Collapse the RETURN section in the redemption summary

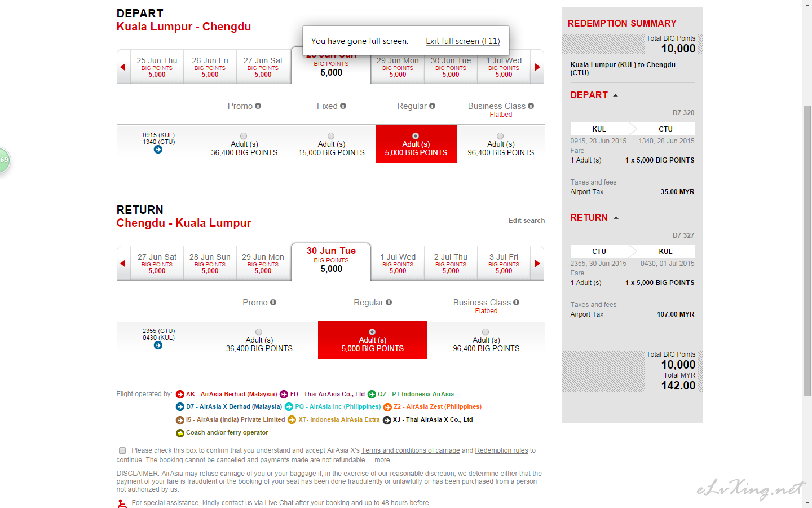(616, 218)
